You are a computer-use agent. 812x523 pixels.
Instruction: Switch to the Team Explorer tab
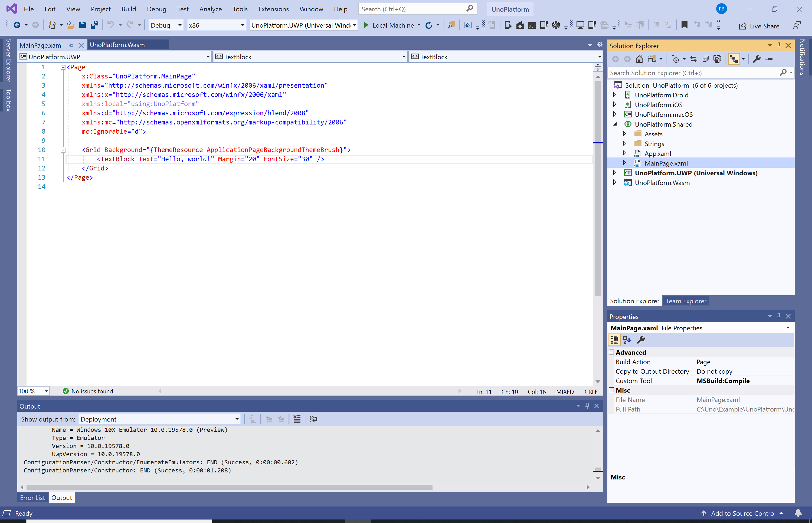(x=686, y=301)
